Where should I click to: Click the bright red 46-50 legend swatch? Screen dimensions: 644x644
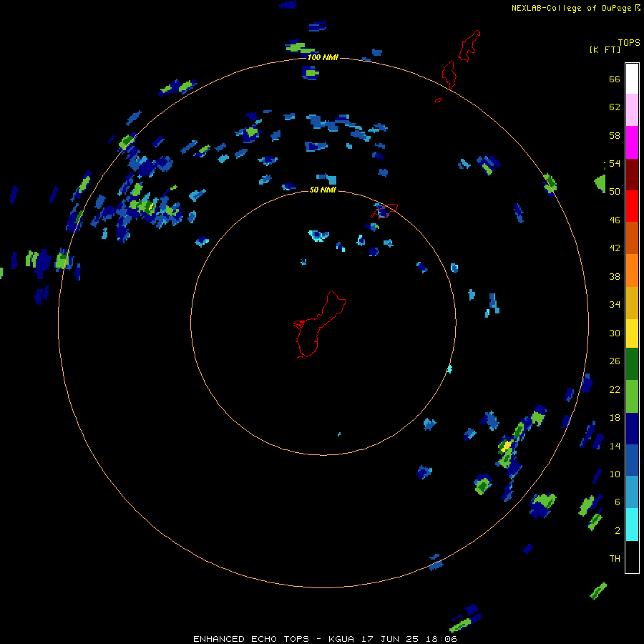pyautogui.click(x=632, y=206)
